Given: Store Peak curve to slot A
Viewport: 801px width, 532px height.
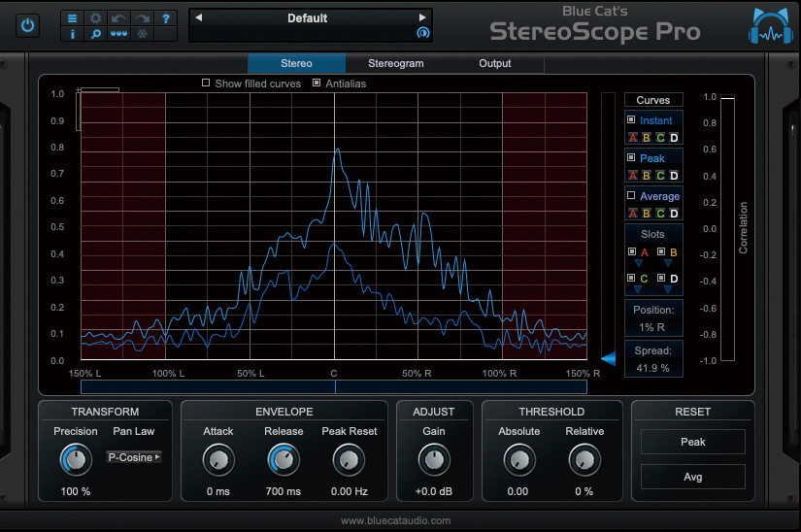Looking at the screenshot, I should click(x=632, y=175).
